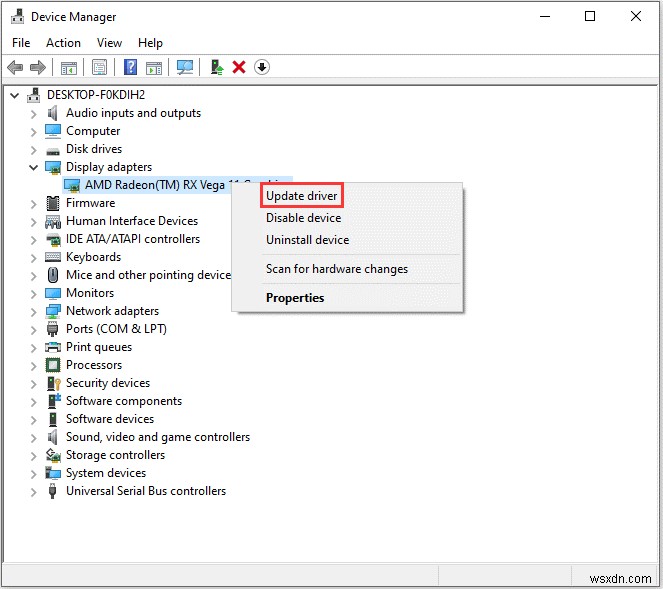The height and width of the screenshot is (589, 663).
Task: Collapse the DESKTOP-F0KDIH2 root node
Action: (x=15, y=96)
